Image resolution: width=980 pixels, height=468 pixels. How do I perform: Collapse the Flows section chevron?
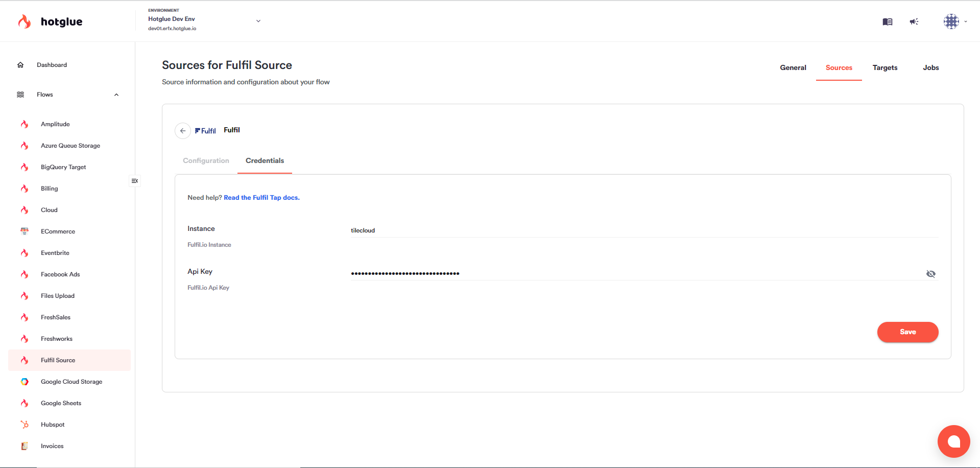[x=116, y=95]
